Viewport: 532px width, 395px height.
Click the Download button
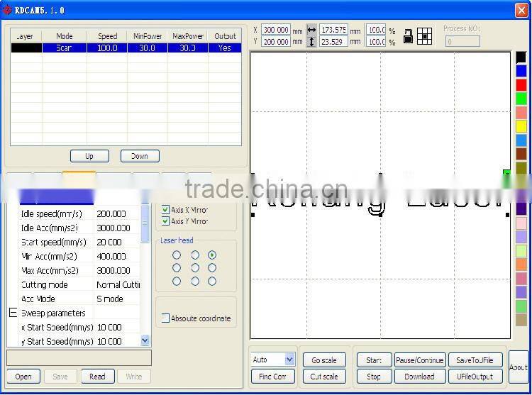[419, 377]
